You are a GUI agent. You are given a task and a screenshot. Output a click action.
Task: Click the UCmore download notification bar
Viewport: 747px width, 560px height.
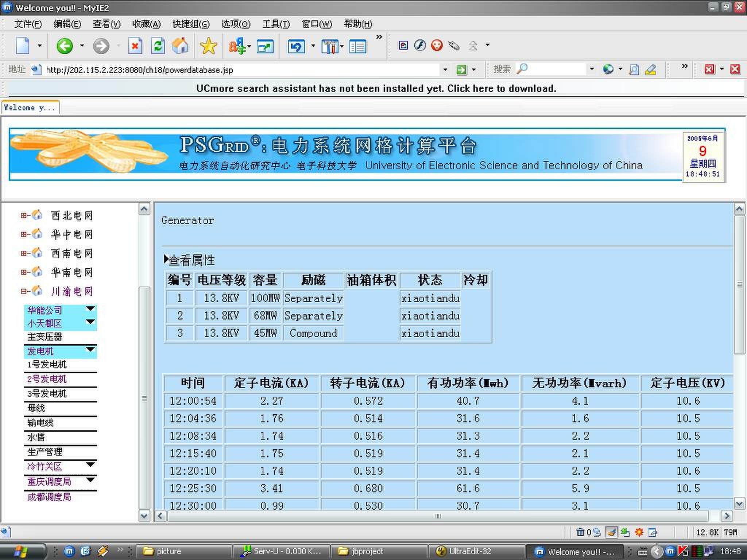tap(376, 89)
